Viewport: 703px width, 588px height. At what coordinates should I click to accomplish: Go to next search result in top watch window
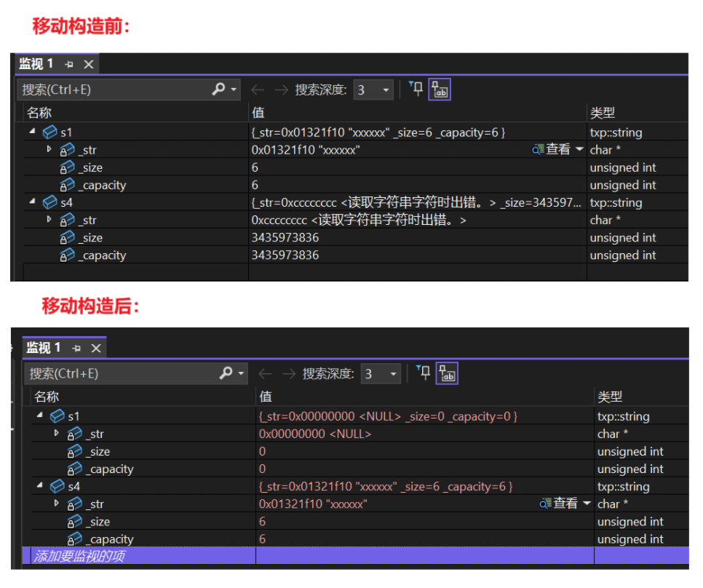[x=281, y=90]
